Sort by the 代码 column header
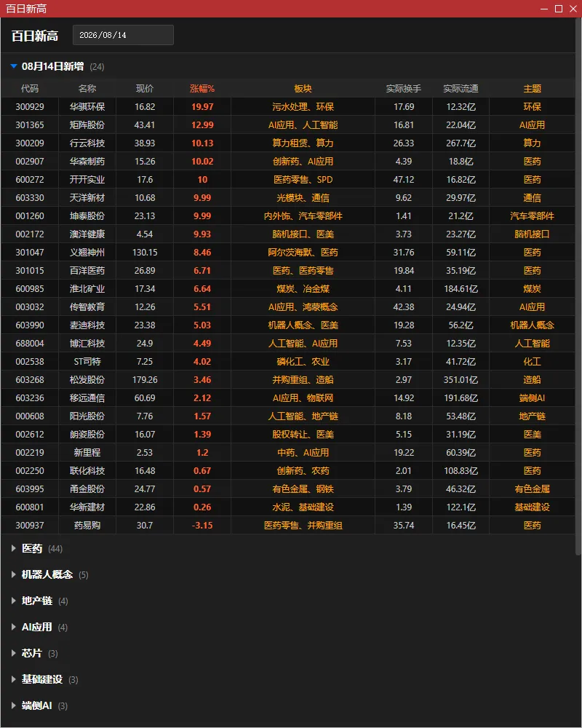The image size is (582, 728). [x=30, y=89]
